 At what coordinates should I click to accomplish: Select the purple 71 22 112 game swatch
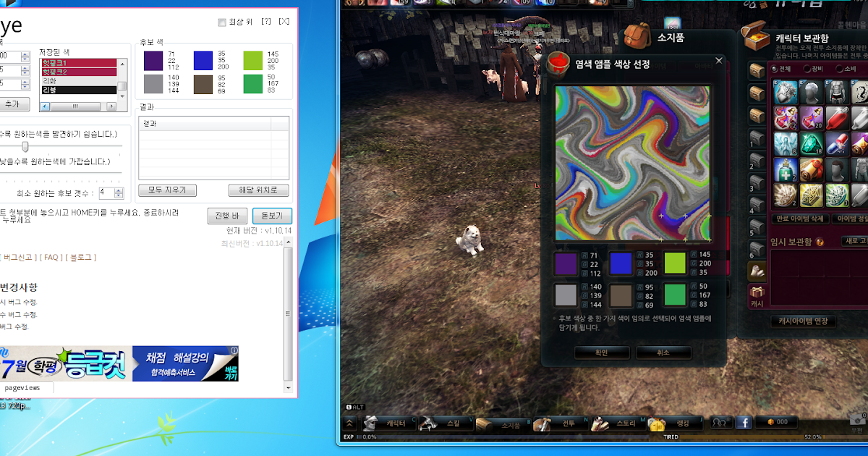[566, 263]
